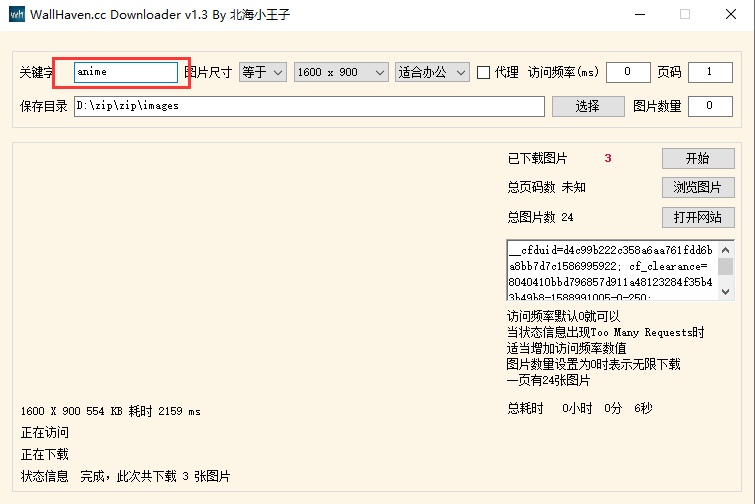Close the WallHaven Downloader window
755x504 pixels.
tap(731, 14)
